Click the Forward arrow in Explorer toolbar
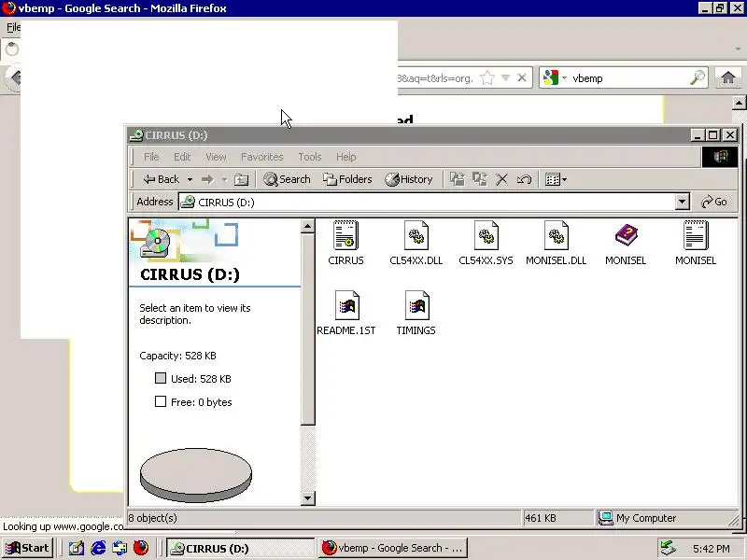 207,179
